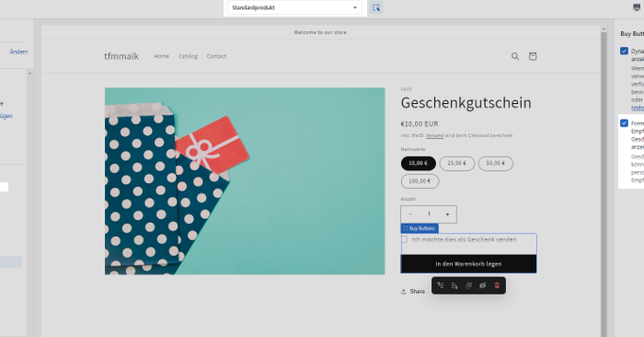644x337 pixels.
Task: Increase quantity with the plus button
Action: 447,215
